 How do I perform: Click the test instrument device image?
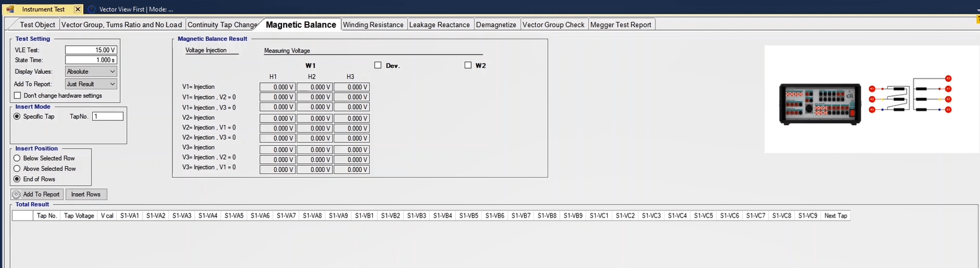point(820,104)
